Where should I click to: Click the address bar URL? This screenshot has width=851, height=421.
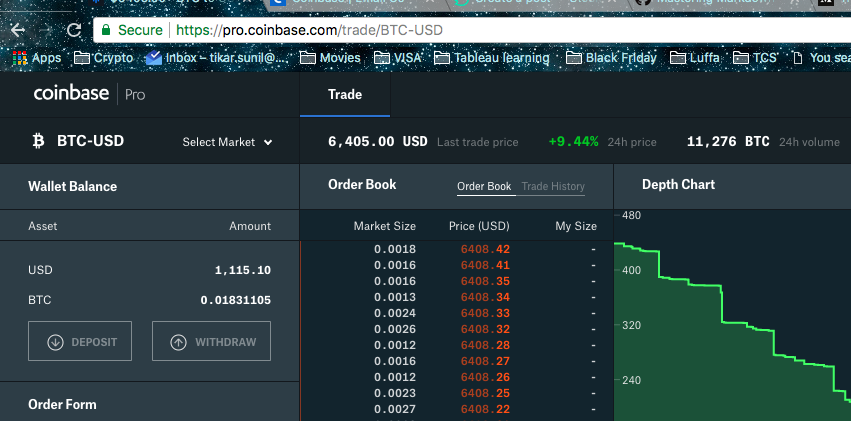(309, 30)
